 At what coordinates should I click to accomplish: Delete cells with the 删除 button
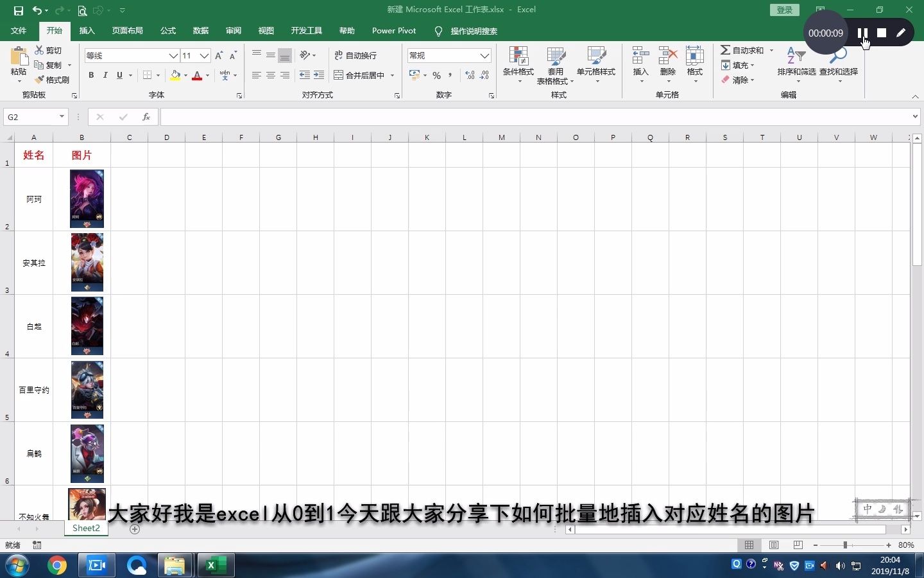[x=668, y=64]
